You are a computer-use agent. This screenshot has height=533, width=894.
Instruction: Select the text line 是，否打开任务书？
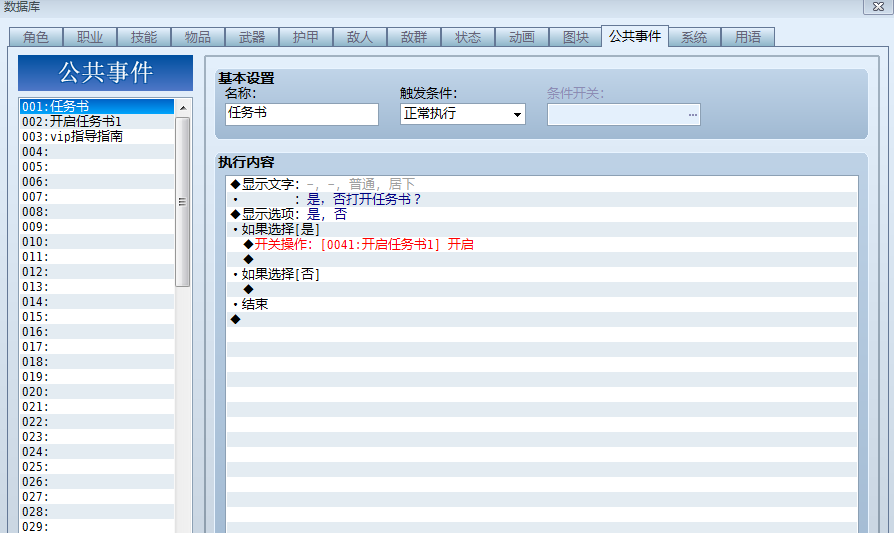[542, 199]
